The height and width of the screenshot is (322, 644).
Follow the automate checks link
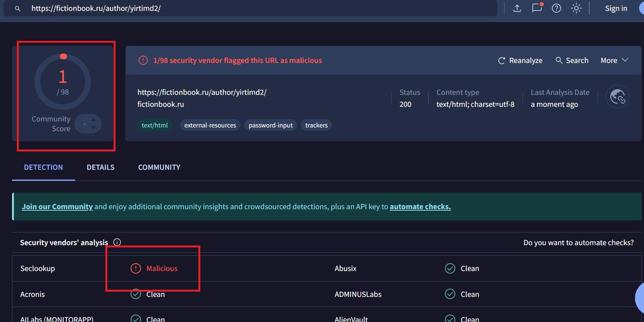(x=420, y=207)
